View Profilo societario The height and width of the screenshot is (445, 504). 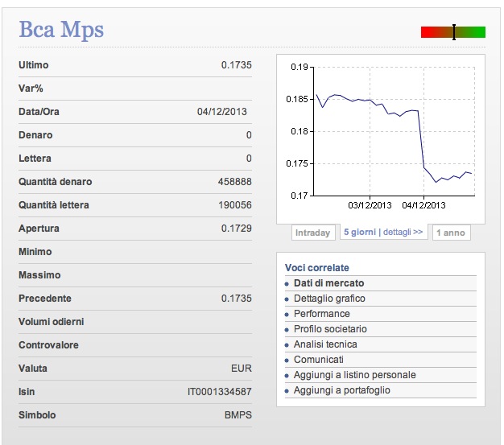(330, 329)
